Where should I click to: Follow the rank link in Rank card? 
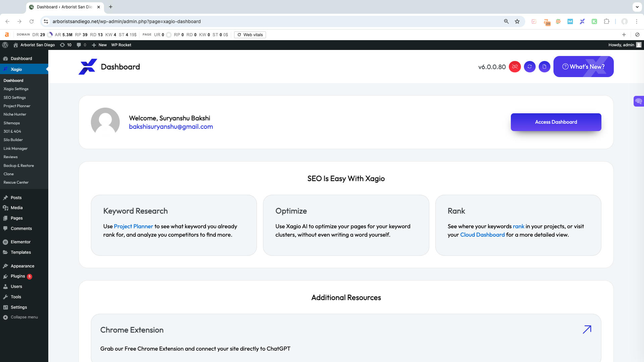coord(518,226)
